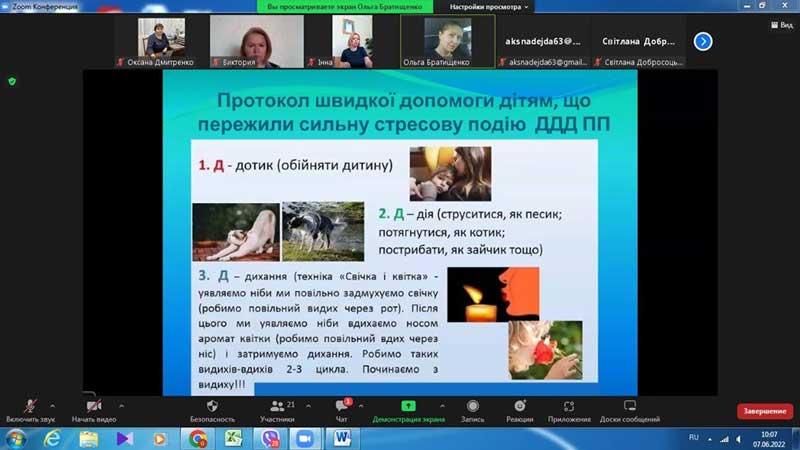Launch Internet Explorer from taskbar

[52, 439]
